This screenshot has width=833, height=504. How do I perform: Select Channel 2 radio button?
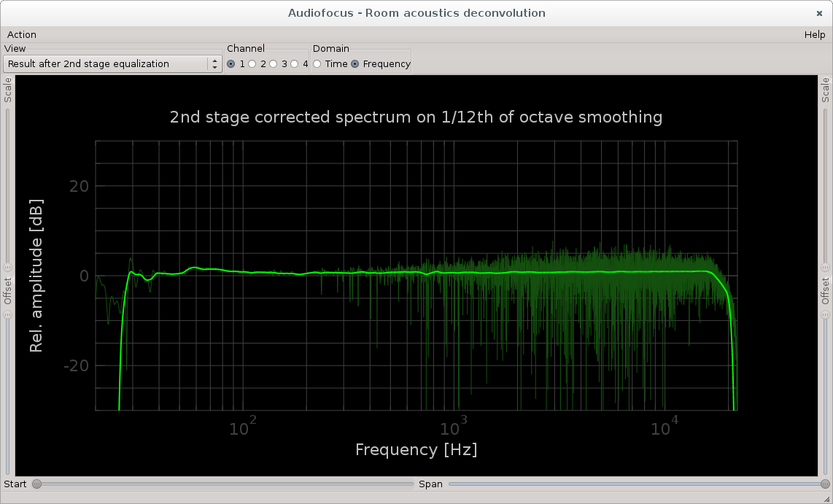tap(252, 63)
